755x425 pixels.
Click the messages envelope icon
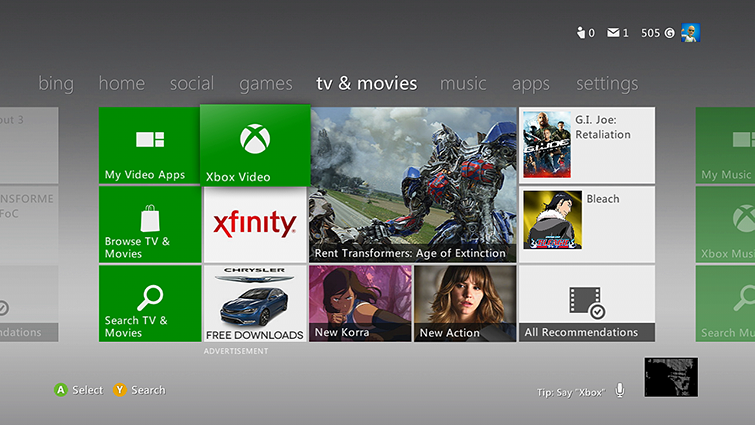click(612, 33)
